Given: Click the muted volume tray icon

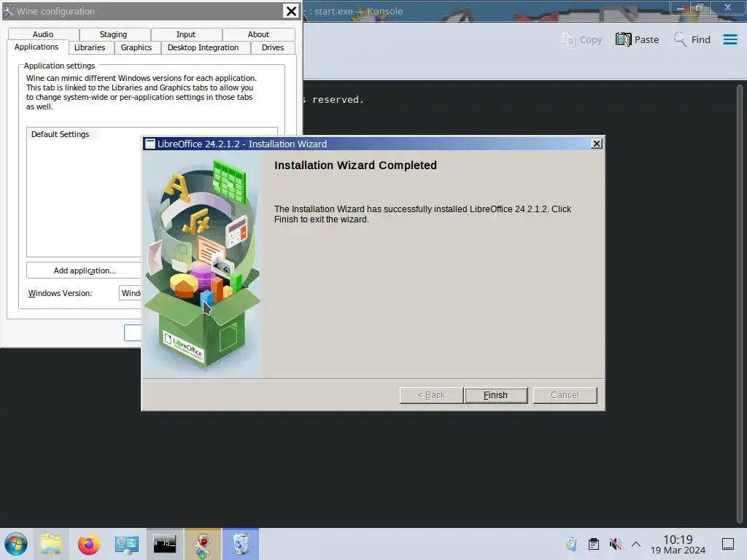Looking at the screenshot, I should coord(615,544).
